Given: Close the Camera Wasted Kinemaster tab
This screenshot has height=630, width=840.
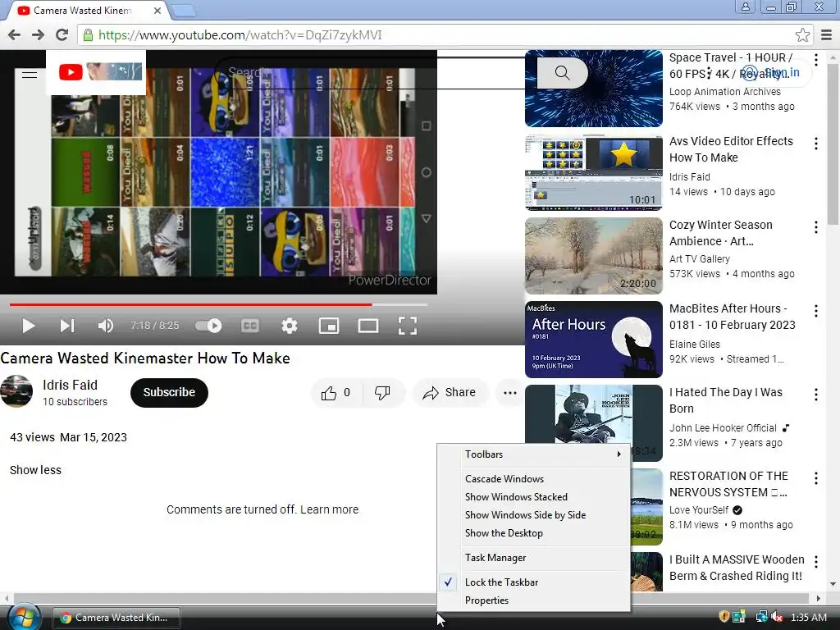Looking at the screenshot, I should [157, 11].
